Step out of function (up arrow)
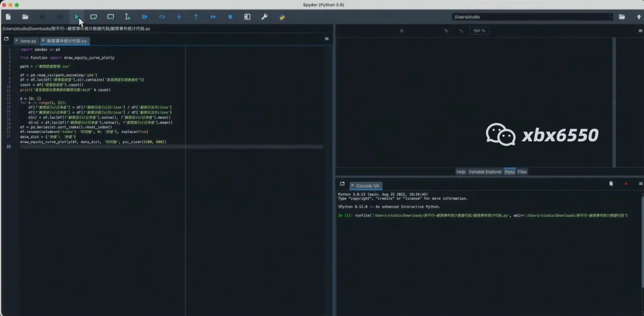Image resolution: width=644 pixels, height=316 pixels. [196, 17]
